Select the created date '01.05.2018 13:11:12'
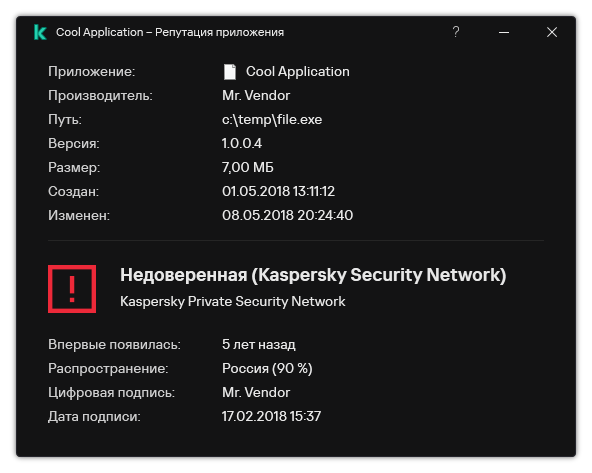Viewport: 592px width, 473px height. coord(278,191)
